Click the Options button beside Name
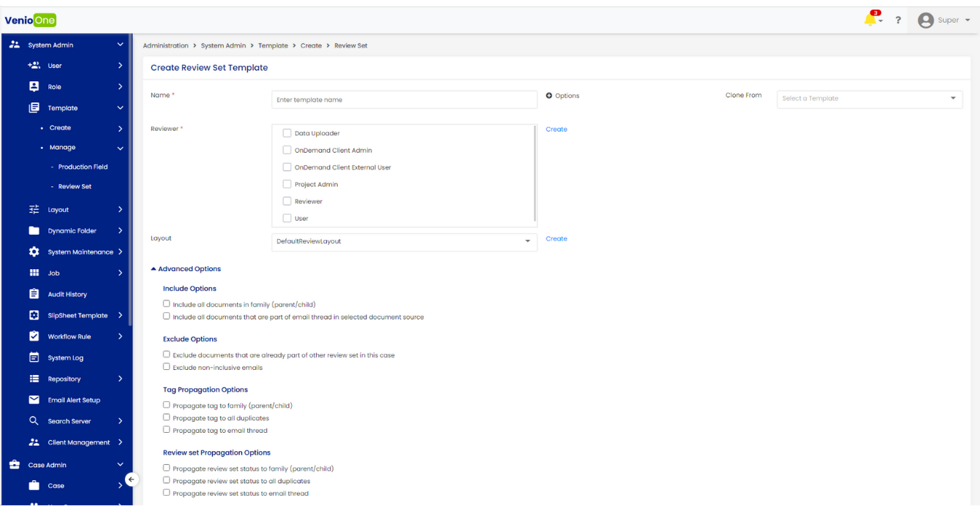The image size is (980, 511). click(x=562, y=96)
